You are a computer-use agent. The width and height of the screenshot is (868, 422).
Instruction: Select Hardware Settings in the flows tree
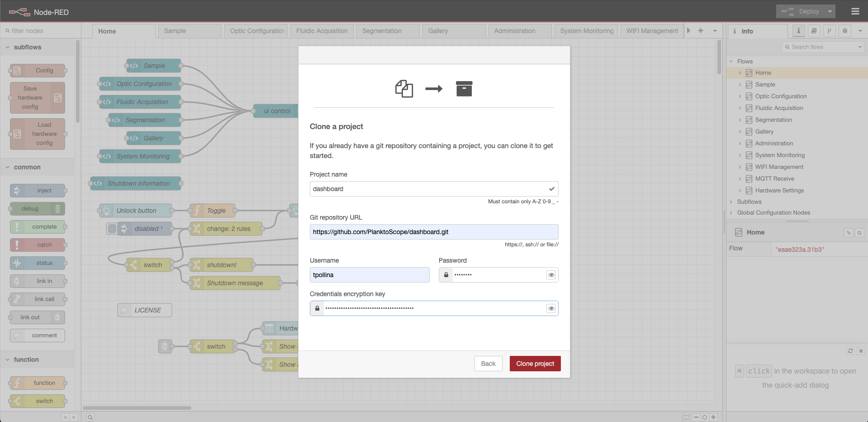(779, 191)
